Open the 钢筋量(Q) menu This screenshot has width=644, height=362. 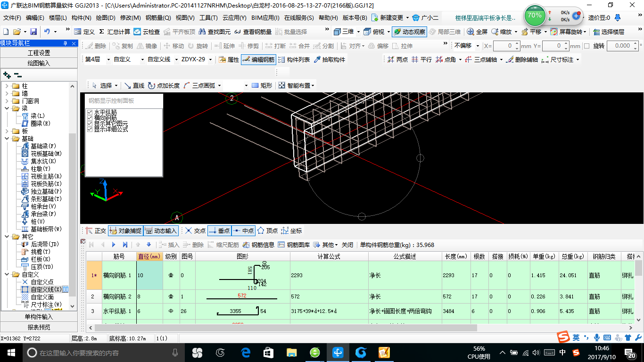click(158, 18)
